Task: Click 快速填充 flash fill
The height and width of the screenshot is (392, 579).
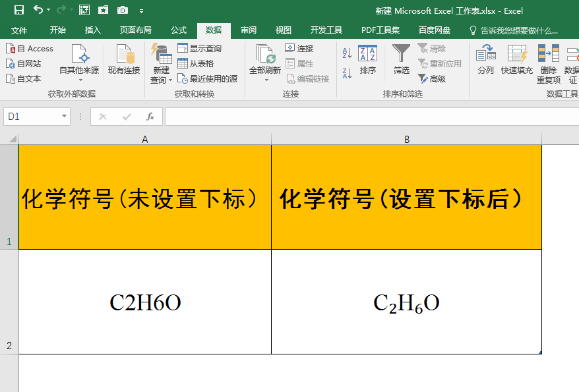Action: [516, 59]
